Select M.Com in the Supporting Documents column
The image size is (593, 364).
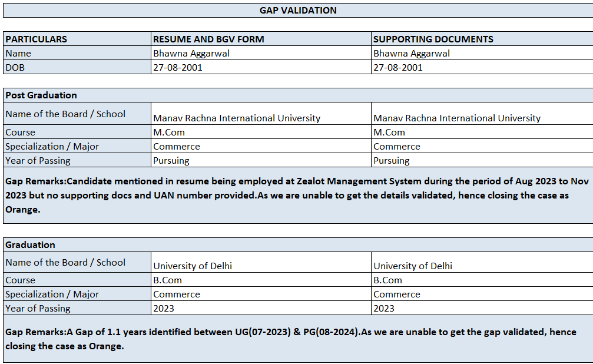(x=389, y=133)
